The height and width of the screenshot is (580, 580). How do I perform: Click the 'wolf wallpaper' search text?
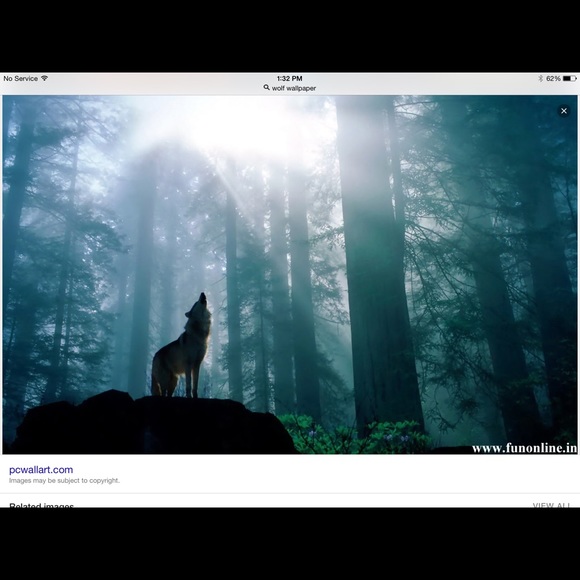[294, 88]
